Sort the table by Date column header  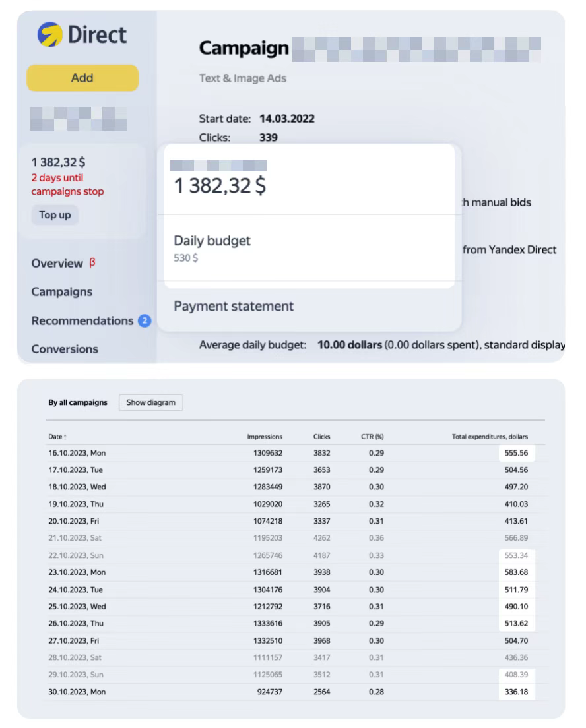pos(57,437)
